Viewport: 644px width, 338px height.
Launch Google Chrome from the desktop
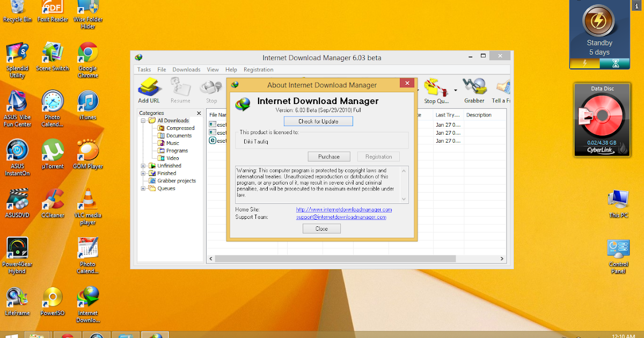pyautogui.click(x=88, y=60)
